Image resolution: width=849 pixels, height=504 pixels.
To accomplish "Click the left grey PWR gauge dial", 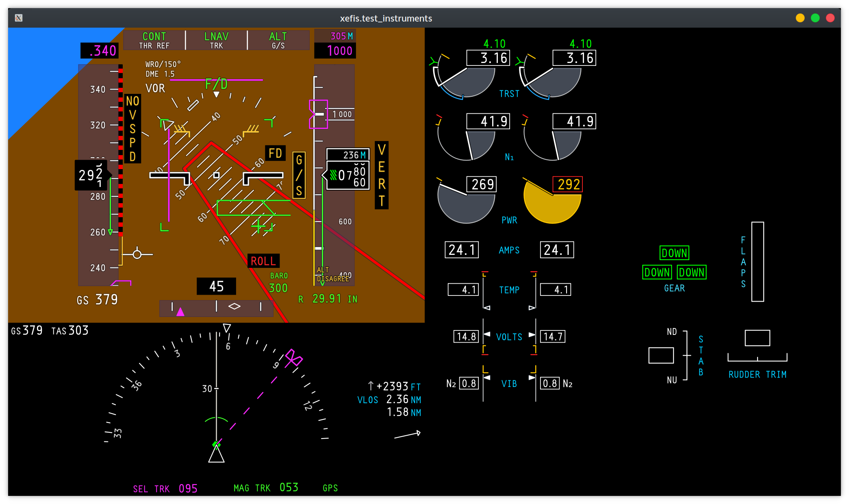I will point(466,201).
